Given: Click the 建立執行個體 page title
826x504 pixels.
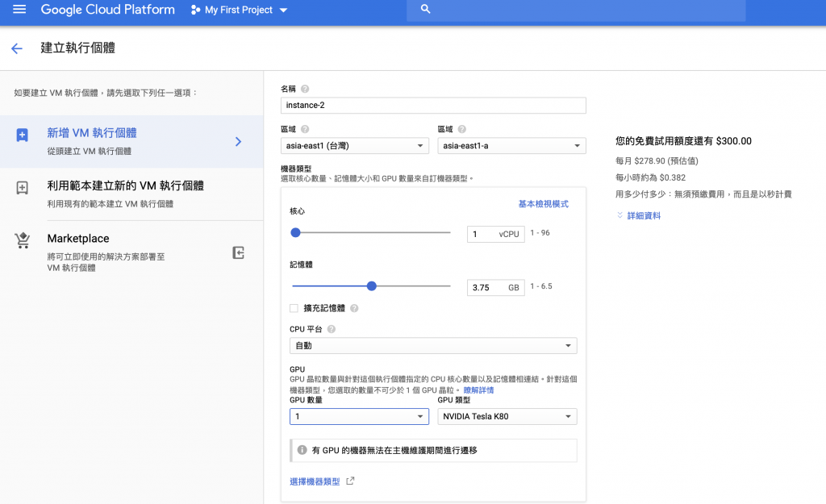Looking at the screenshot, I should 78,48.
